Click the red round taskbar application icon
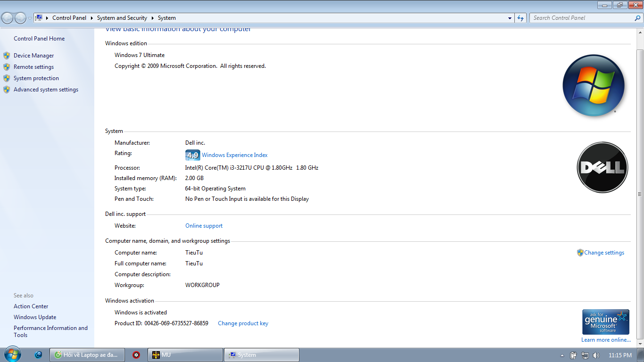Screen dimensions: 644x362 [136, 355]
